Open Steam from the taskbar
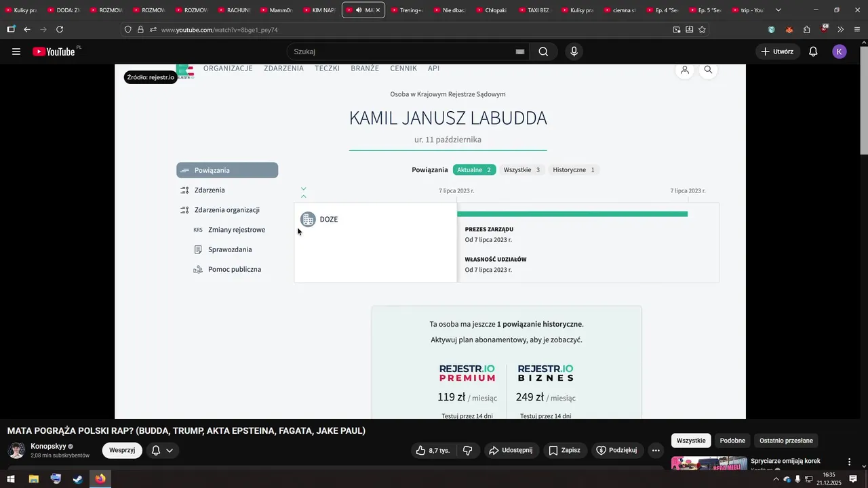The width and height of the screenshot is (868, 488). coord(78,479)
